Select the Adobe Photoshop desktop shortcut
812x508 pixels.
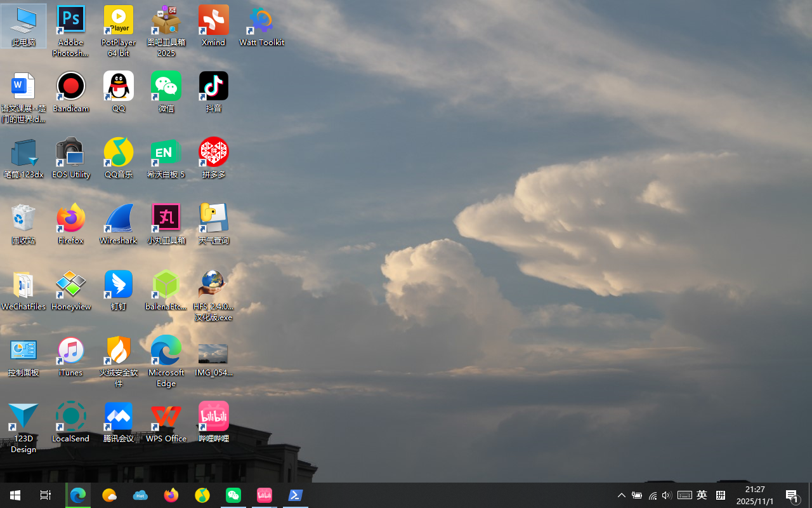(x=70, y=22)
